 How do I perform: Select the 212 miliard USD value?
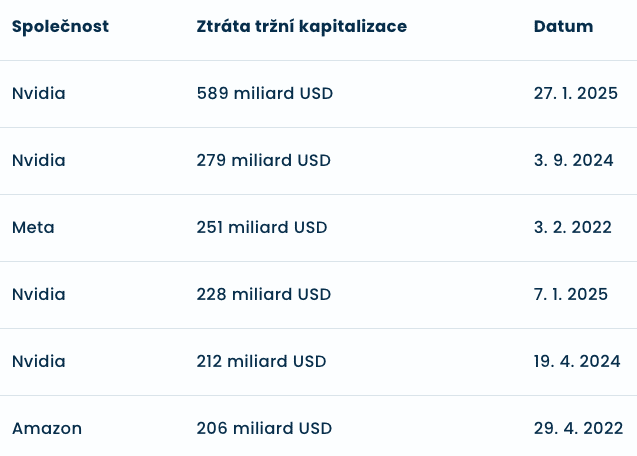[x=261, y=362]
